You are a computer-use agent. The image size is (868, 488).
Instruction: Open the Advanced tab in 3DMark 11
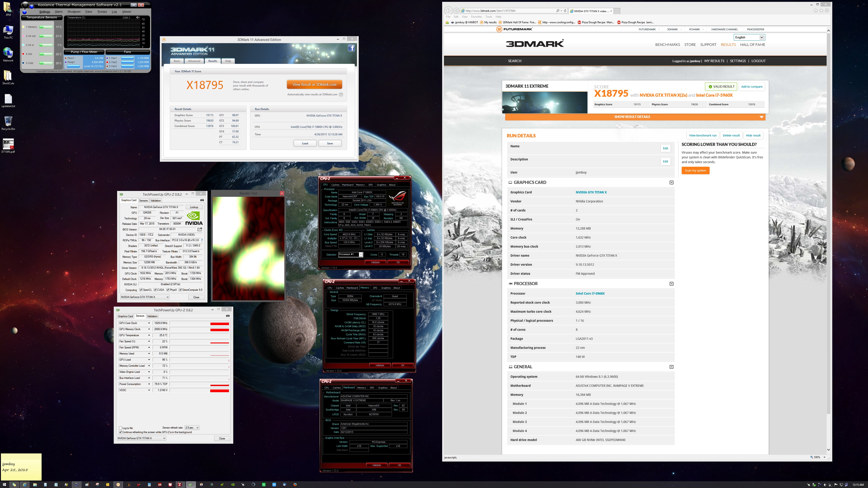194,61
